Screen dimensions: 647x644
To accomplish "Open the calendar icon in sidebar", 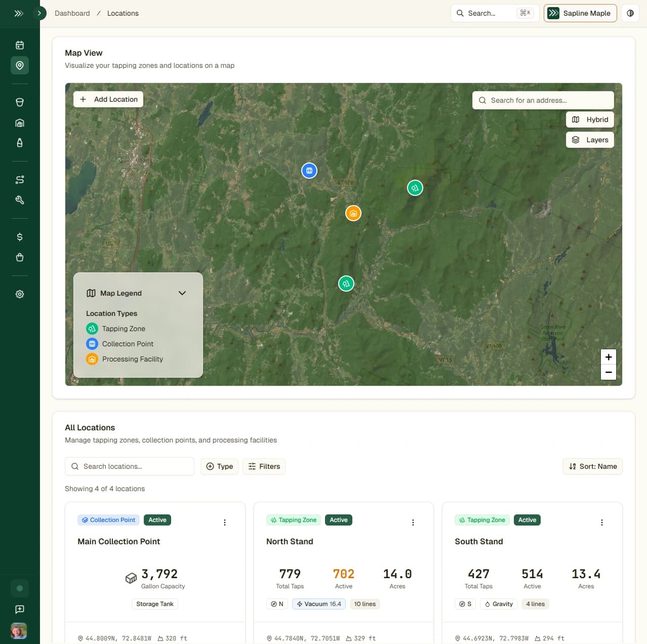I will [20, 45].
